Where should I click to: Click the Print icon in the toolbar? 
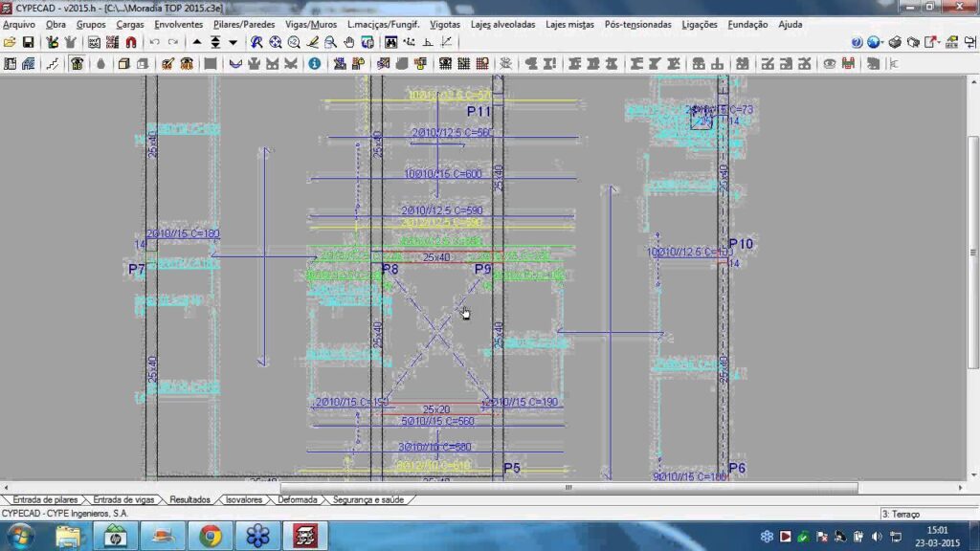point(894,42)
